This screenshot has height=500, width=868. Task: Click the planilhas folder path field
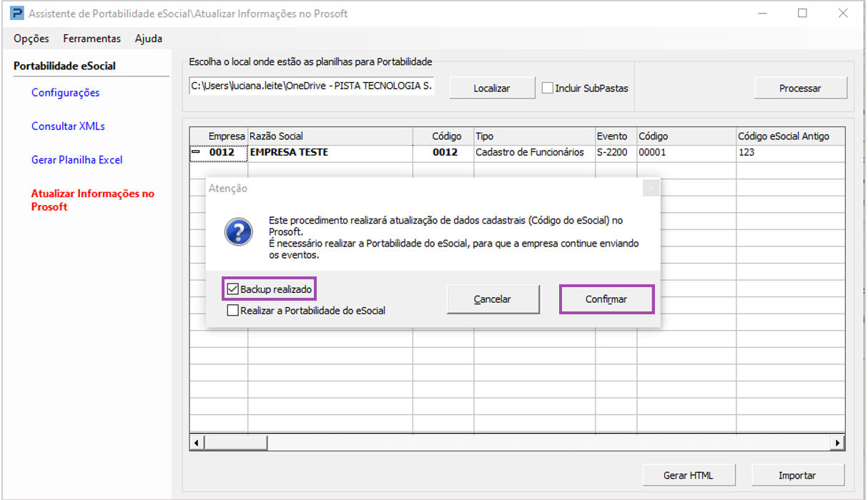coord(312,86)
